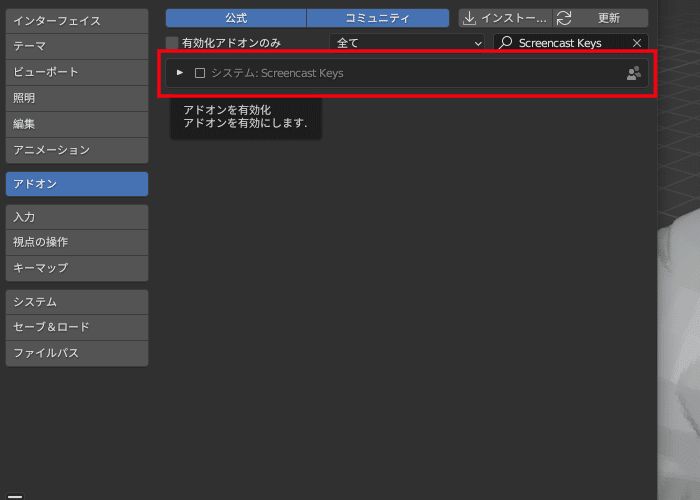Go to 視点の操作 (Navigation) section
Screen dimensions: 700x500
coord(77,242)
